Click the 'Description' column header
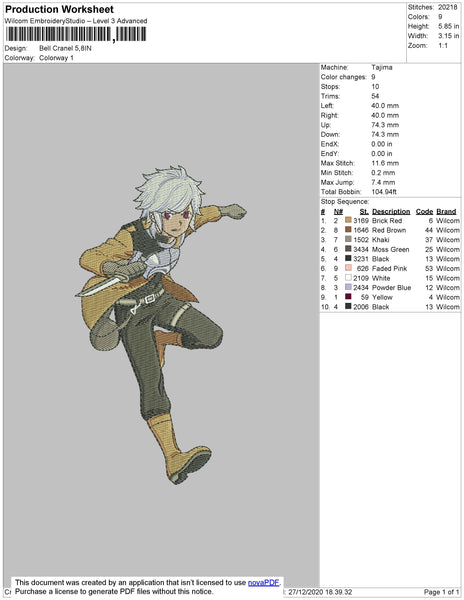 coord(391,211)
